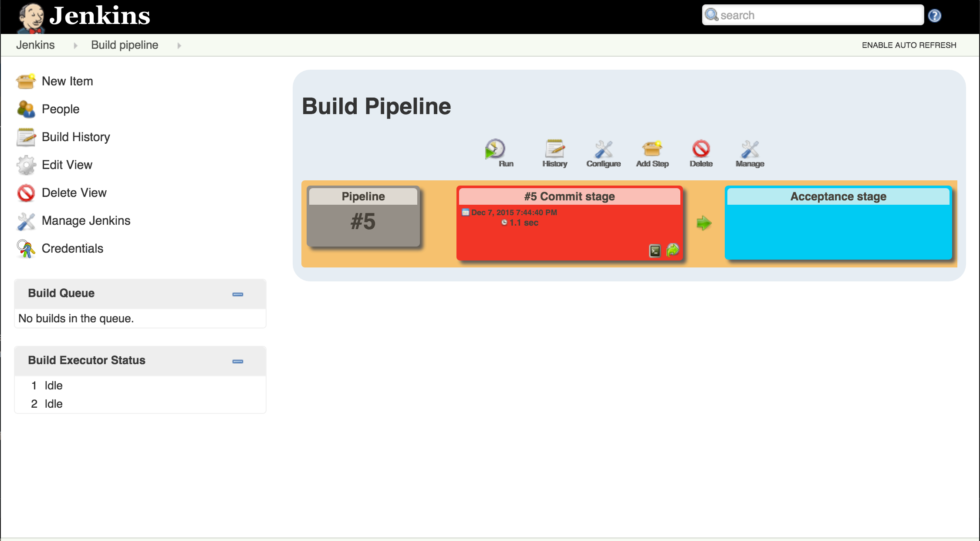980x541 pixels.
Task: Click 'No builds in the queue.' text
Action: click(x=76, y=319)
